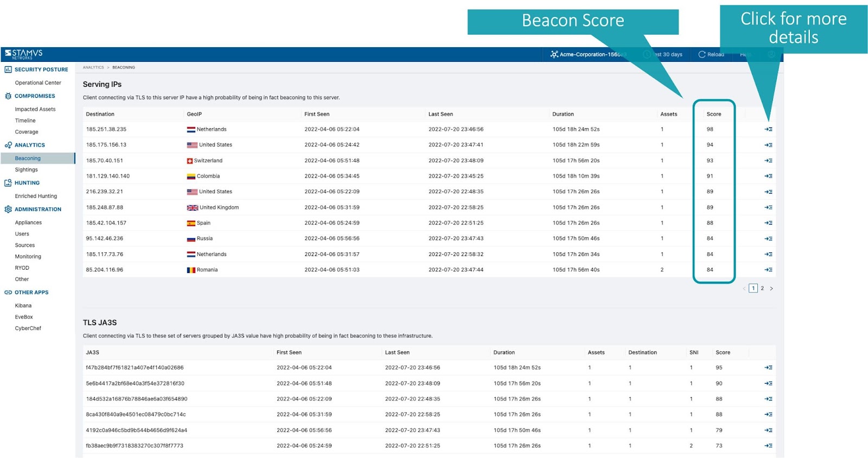Open Monitoring administration page

(28, 257)
